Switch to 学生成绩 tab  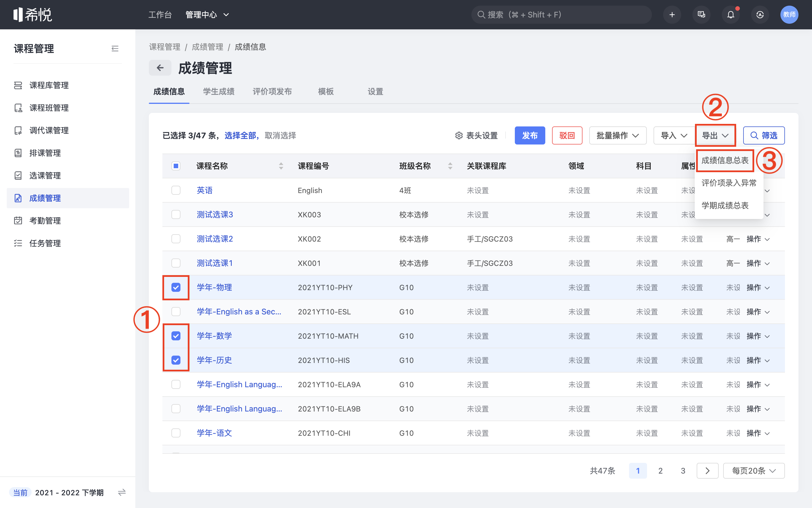(x=219, y=91)
